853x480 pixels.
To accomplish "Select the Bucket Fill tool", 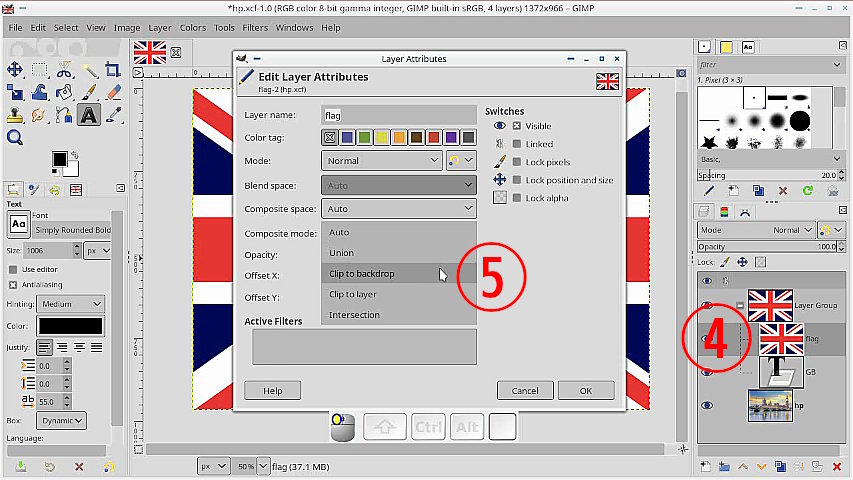I will (x=64, y=93).
